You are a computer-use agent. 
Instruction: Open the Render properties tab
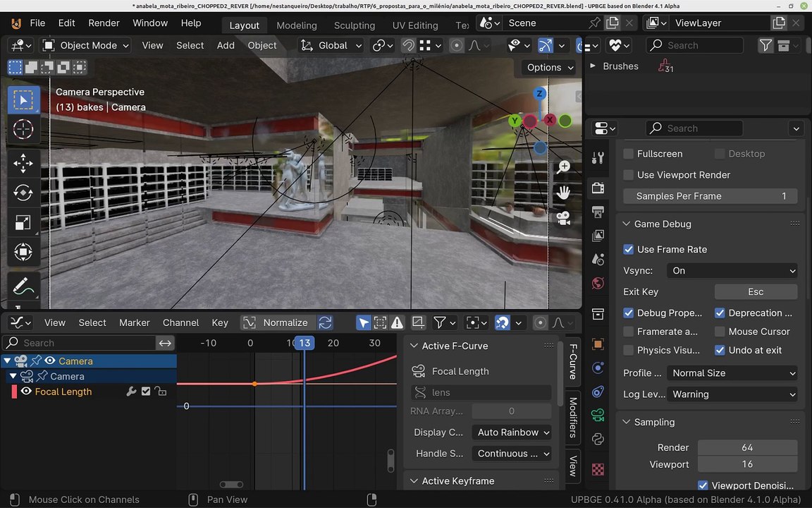pos(598,188)
